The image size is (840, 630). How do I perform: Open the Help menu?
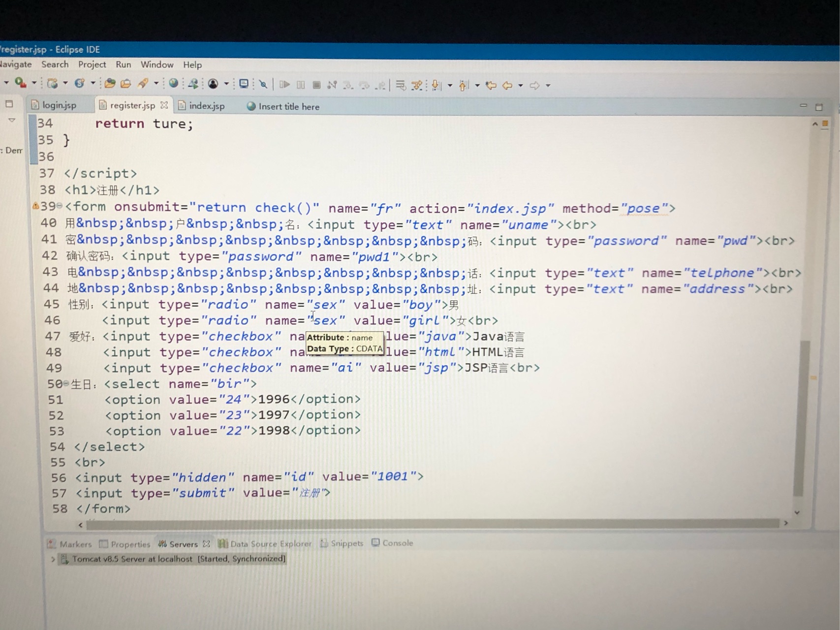(x=192, y=65)
